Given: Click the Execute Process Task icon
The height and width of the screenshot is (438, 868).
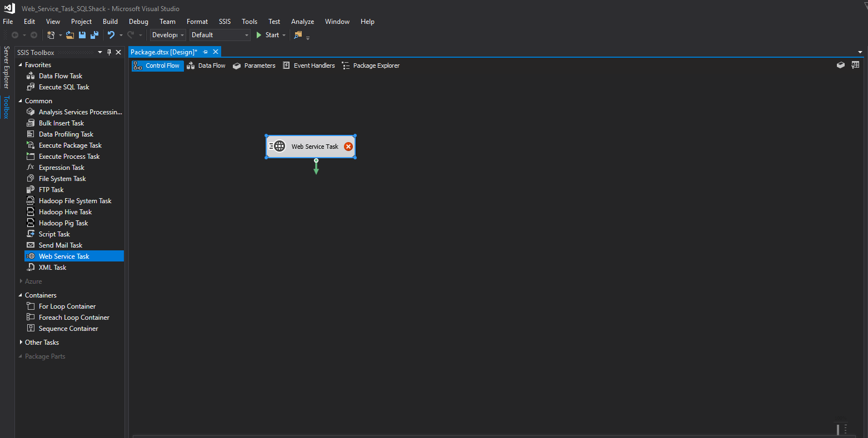Looking at the screenshot, I should tap(31, 157).
